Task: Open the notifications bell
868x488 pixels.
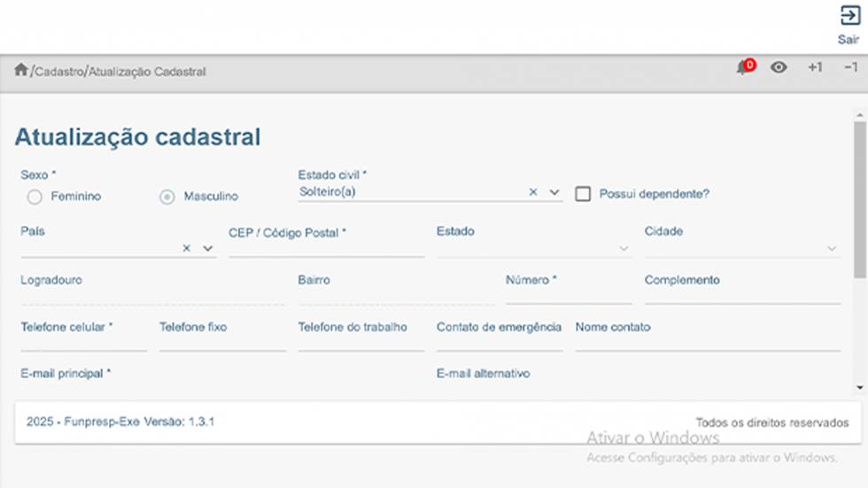Action: (x=743, y=68)
